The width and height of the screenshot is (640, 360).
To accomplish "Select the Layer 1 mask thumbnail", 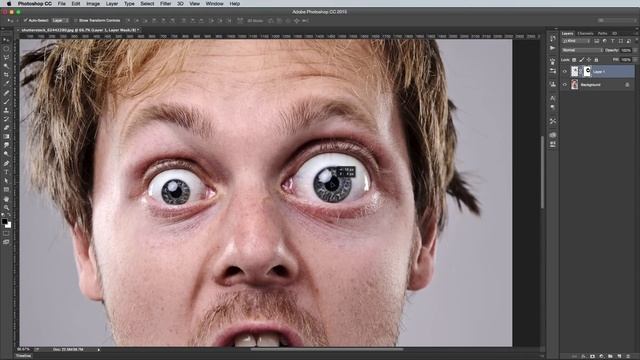I will click(587, 71).
